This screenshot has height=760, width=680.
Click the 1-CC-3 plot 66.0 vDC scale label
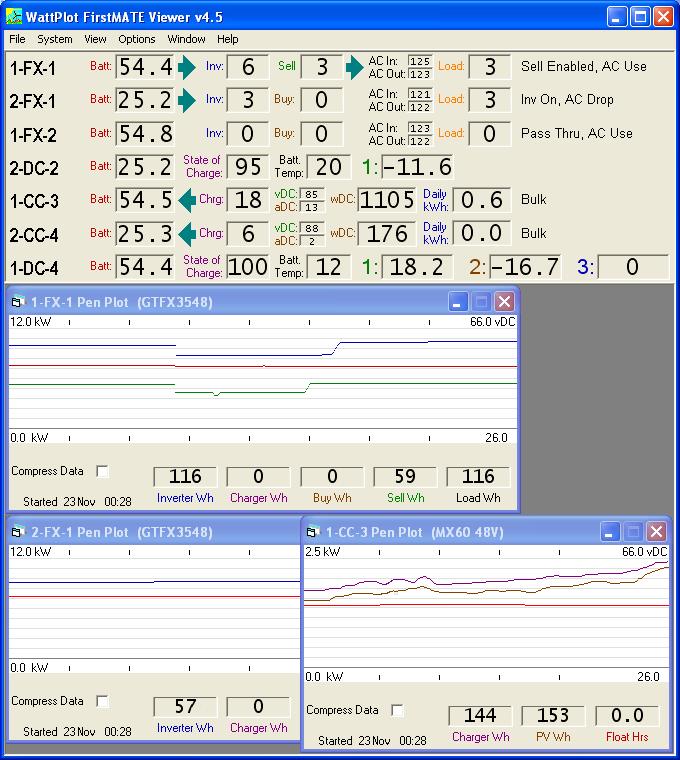645,552
